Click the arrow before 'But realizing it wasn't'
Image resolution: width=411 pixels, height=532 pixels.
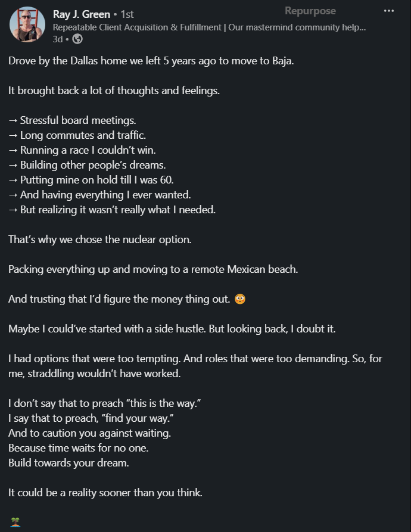click(13, 210)
